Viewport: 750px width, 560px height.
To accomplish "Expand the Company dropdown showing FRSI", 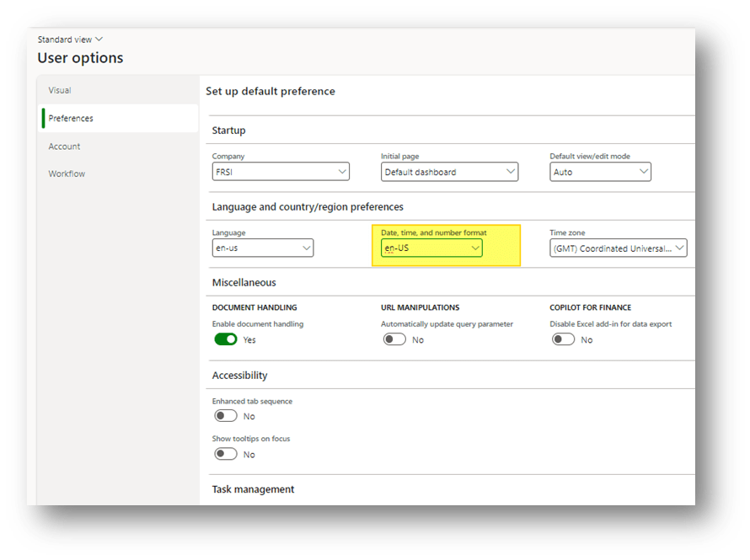I will coord(281,172).
